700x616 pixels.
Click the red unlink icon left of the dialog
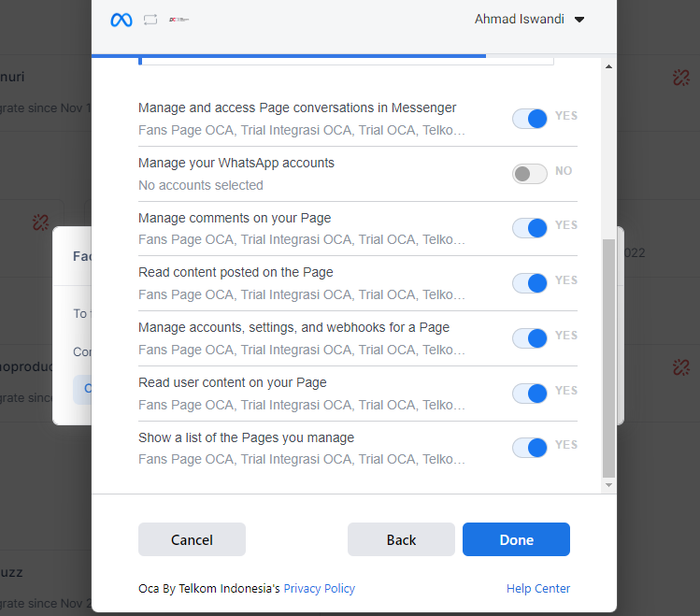[40, 222]
